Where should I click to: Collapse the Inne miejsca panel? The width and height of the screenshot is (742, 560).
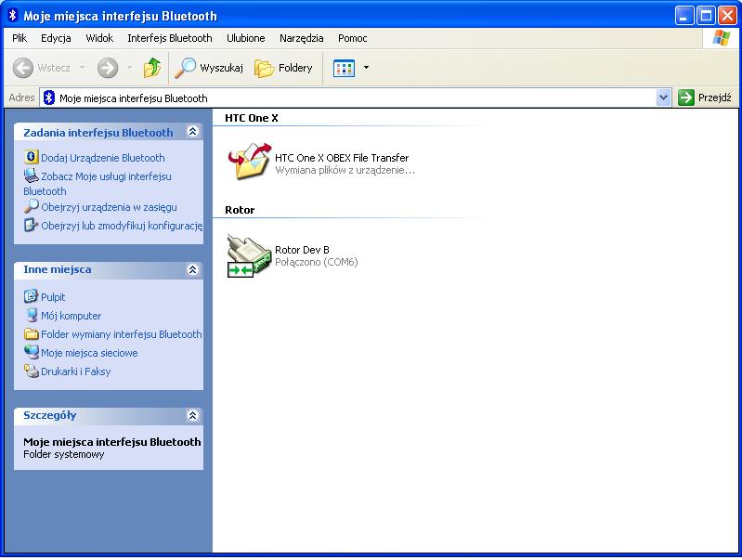[192, 269]
